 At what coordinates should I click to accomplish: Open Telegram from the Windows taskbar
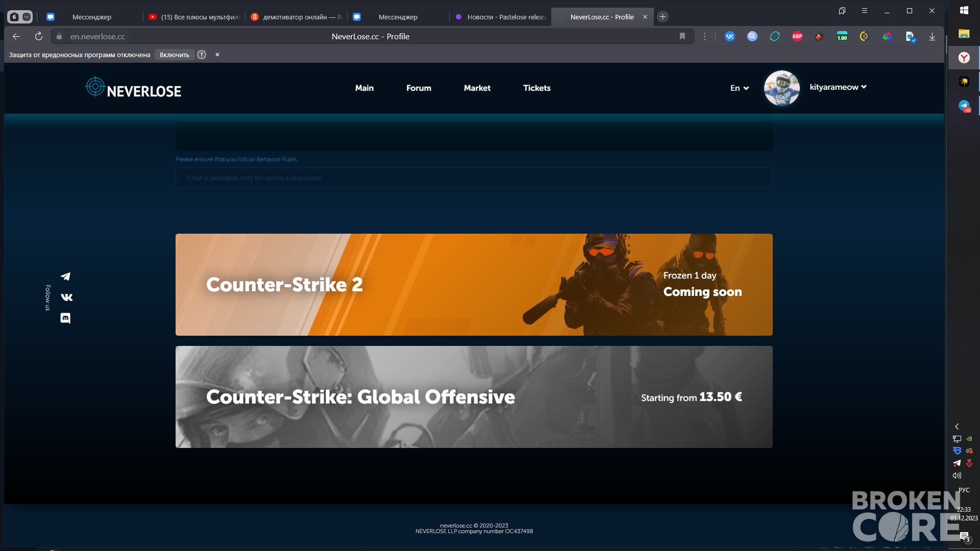point(964,106)
